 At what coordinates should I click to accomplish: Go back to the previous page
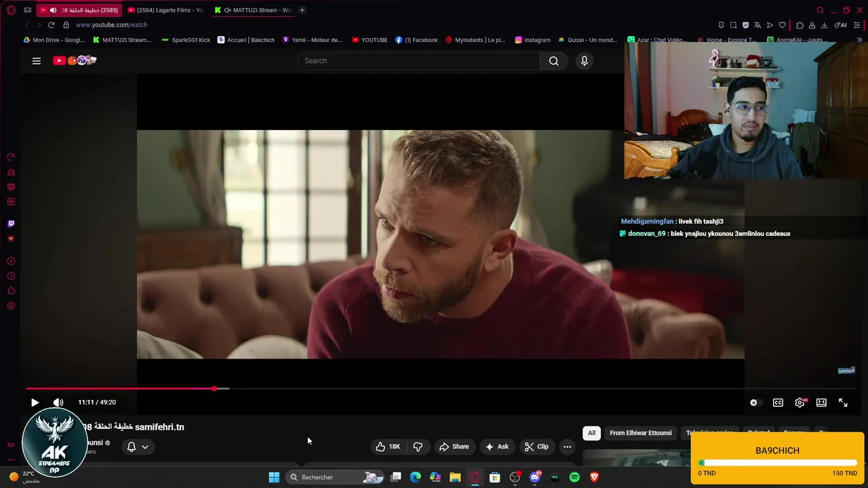click(x=27, y=25)
